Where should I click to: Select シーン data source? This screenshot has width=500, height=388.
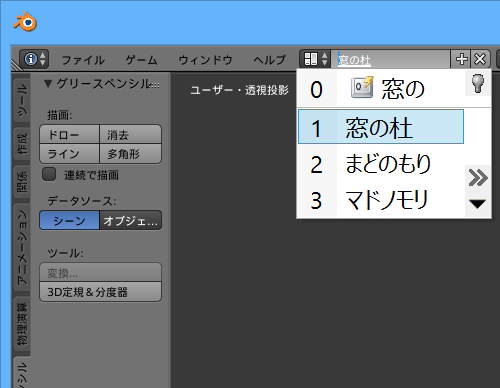click(69, 220)
